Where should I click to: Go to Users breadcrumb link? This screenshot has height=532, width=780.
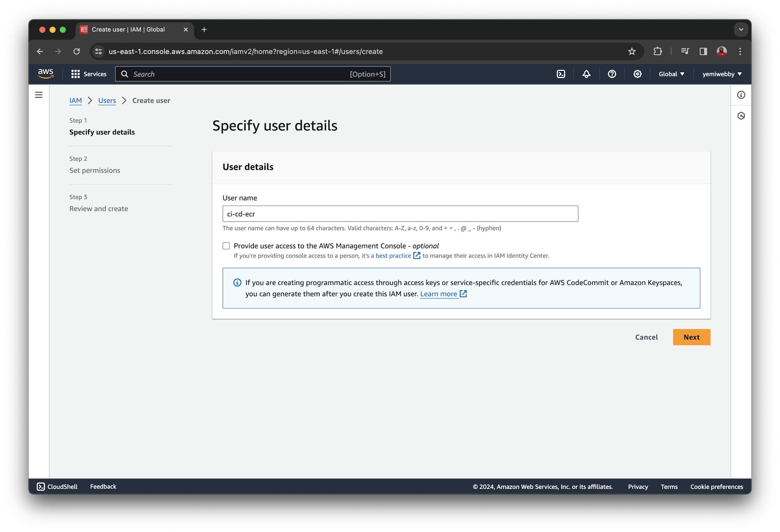click(x=107, y=101)
